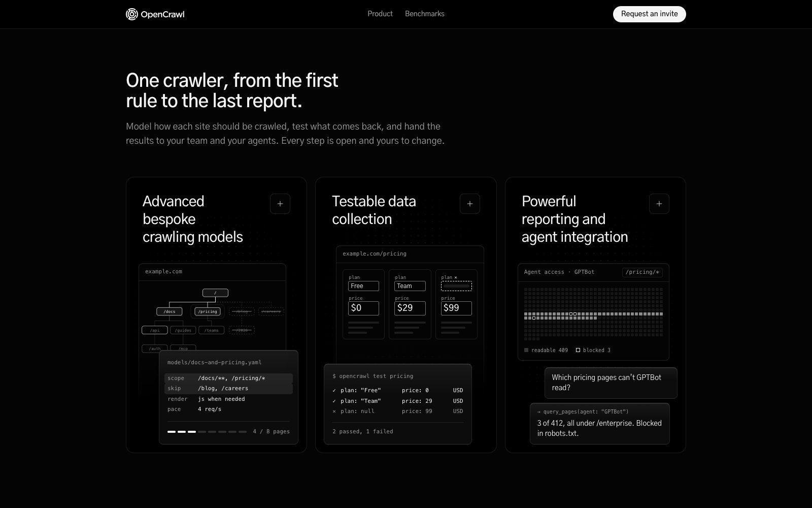This screenshot has height=508, width=812.
Task: Click the 4 / 8 pages progress bar
Action: coord(207,431)
